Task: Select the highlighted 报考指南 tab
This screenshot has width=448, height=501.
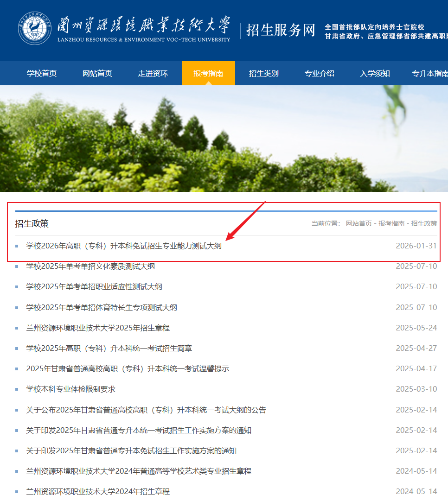Action: point(208,73)
